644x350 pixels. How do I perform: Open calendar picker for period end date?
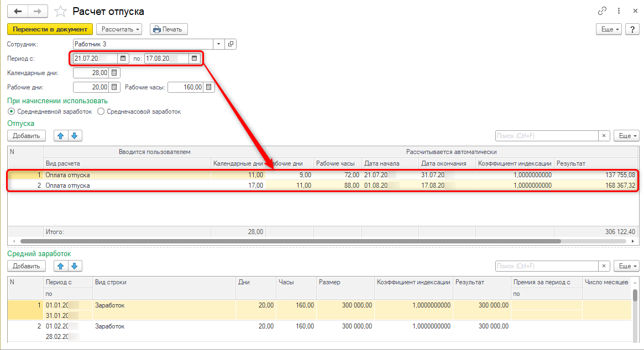[194, 58]
